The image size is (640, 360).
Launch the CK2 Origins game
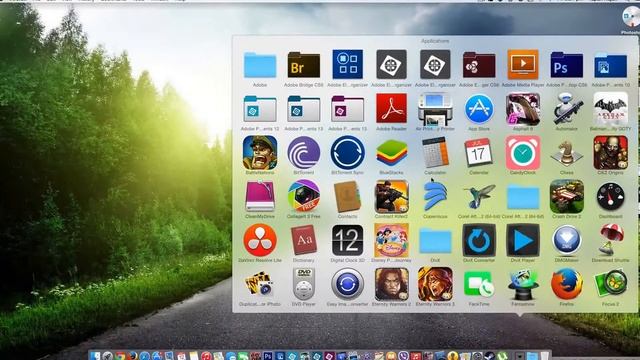pos(610,153)
